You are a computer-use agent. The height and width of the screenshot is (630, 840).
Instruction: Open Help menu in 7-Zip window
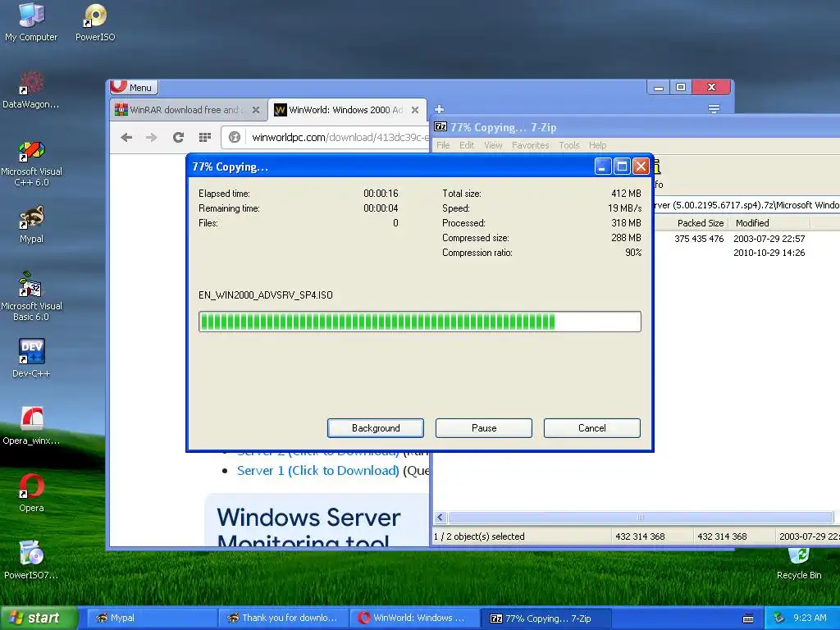597,145
